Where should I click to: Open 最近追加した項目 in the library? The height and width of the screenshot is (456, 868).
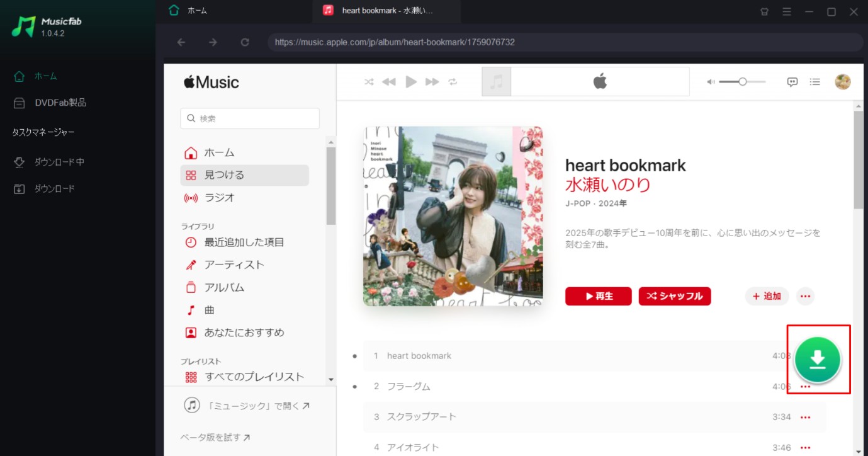pos(244,242)
